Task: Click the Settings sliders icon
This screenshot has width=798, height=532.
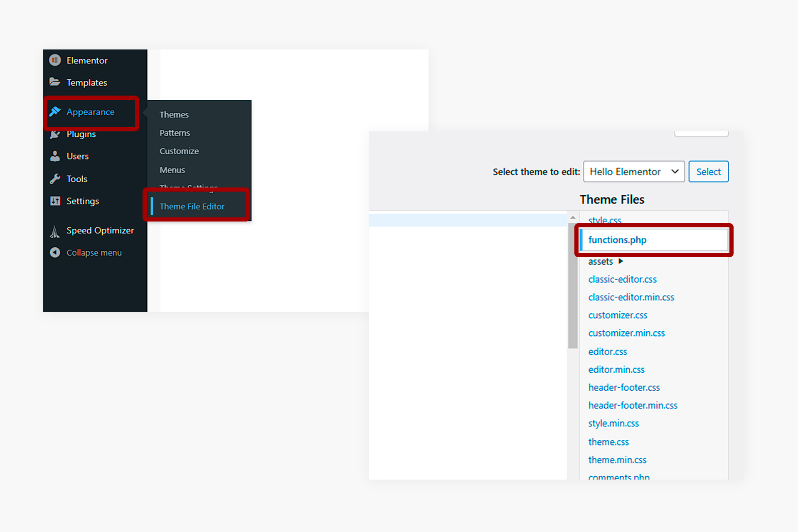Action: tap(55, 201)
